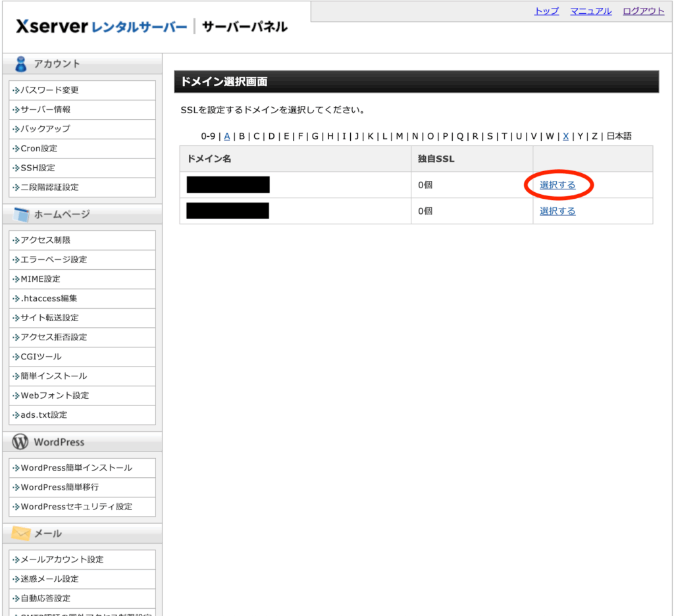This screenshot has height=616, width=674.
Task: Click the メール envelope icon
Action: (21, 533)
